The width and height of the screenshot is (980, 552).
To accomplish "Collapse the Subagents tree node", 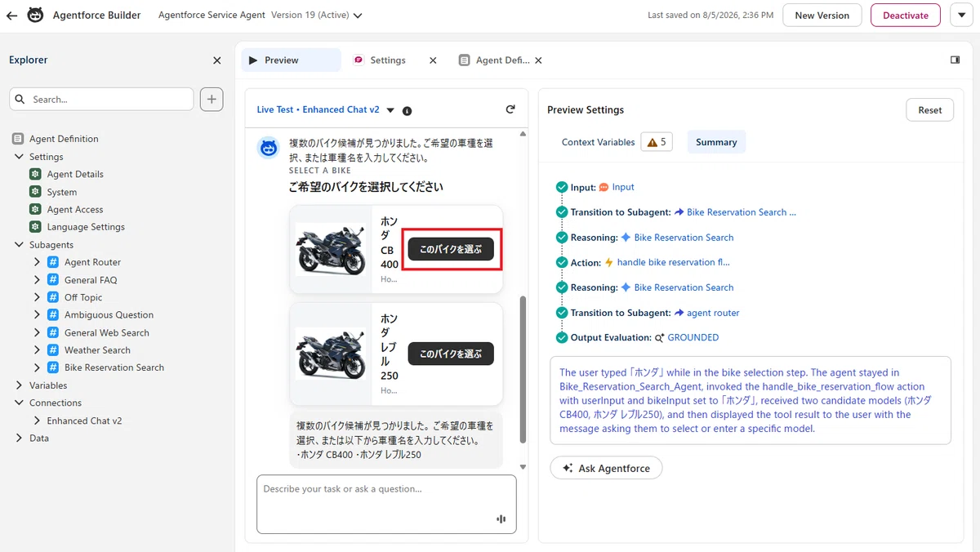I will (x=20, y=244).
